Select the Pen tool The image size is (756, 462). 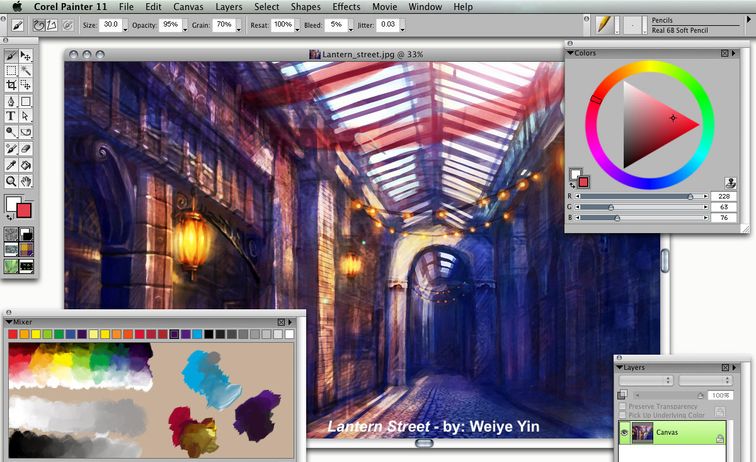tap(11, 101)
